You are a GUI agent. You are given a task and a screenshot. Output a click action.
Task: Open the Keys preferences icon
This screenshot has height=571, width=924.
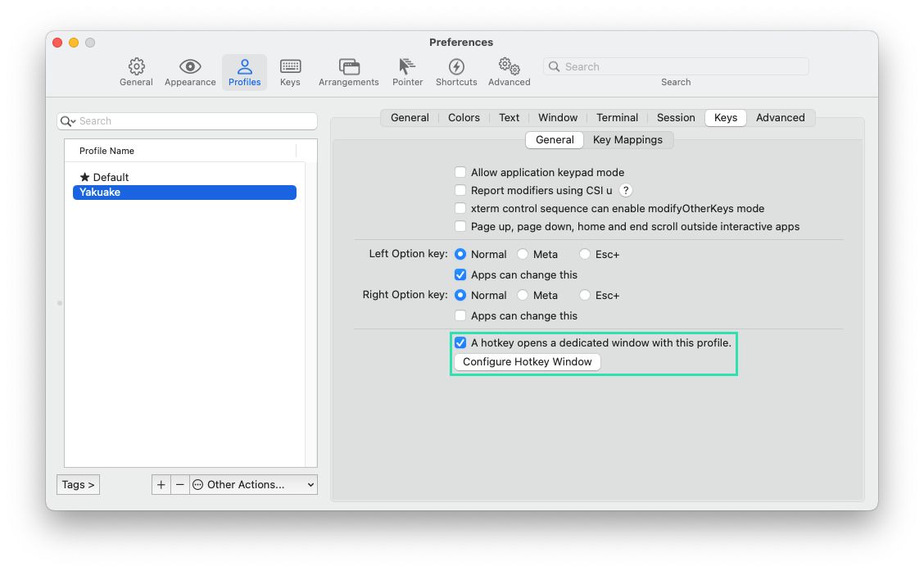290,71
